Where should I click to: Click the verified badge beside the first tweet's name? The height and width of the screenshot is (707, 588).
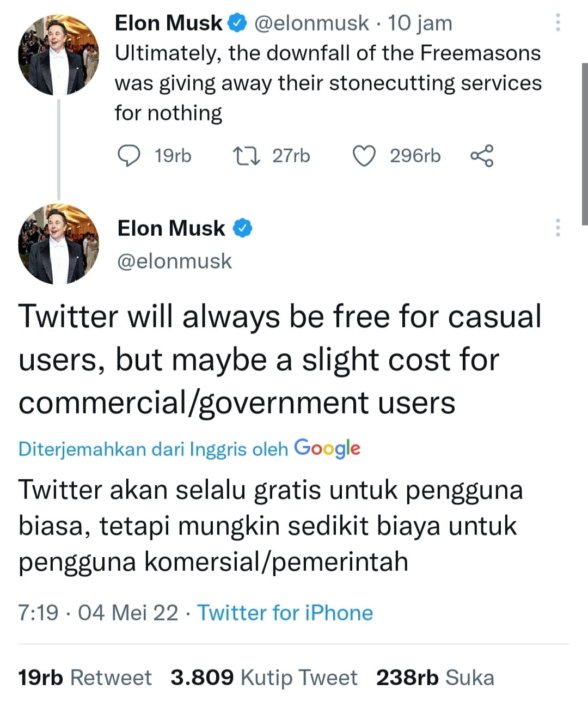pos(237,23)
